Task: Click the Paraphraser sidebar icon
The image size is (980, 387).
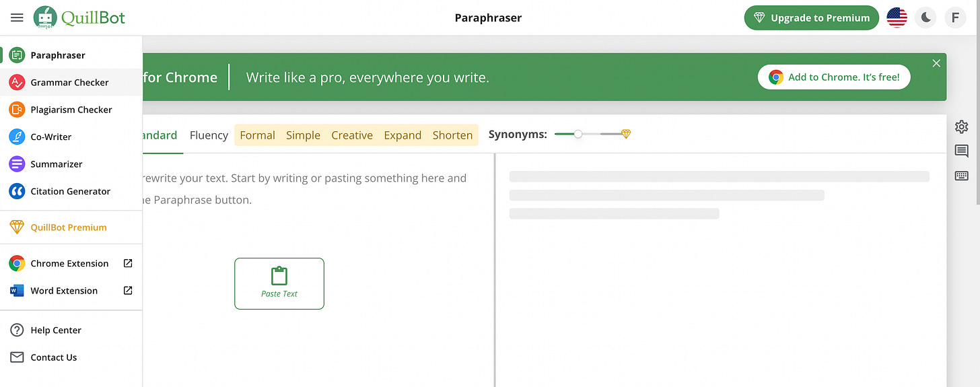Action: [x=17, y=55]
